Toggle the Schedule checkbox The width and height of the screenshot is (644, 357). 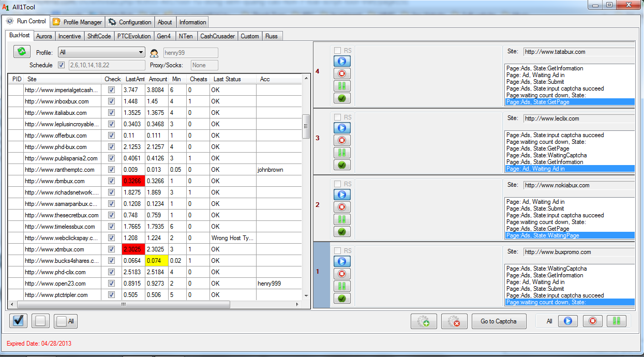point(62,65)
